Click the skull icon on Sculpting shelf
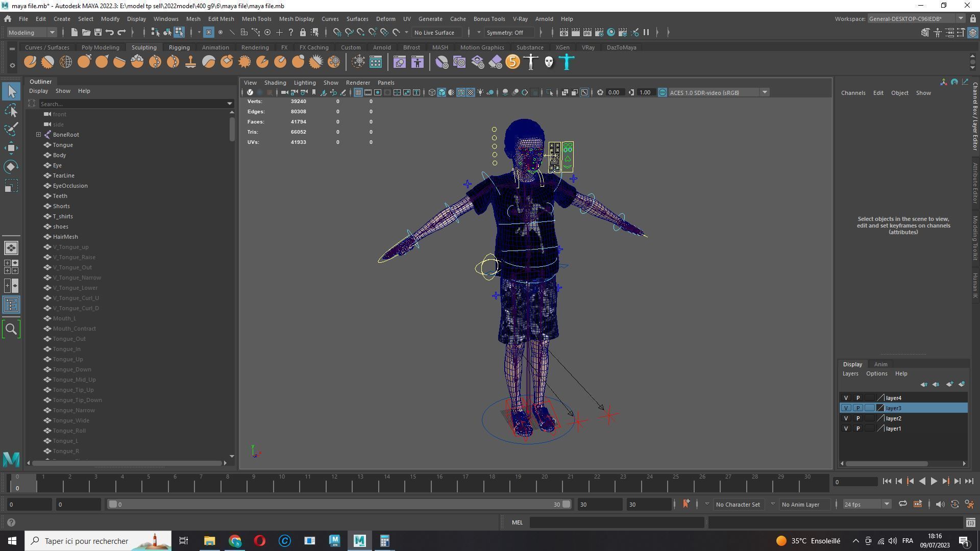Viewport: 980px width, 551px height. (x=549, y=62)
